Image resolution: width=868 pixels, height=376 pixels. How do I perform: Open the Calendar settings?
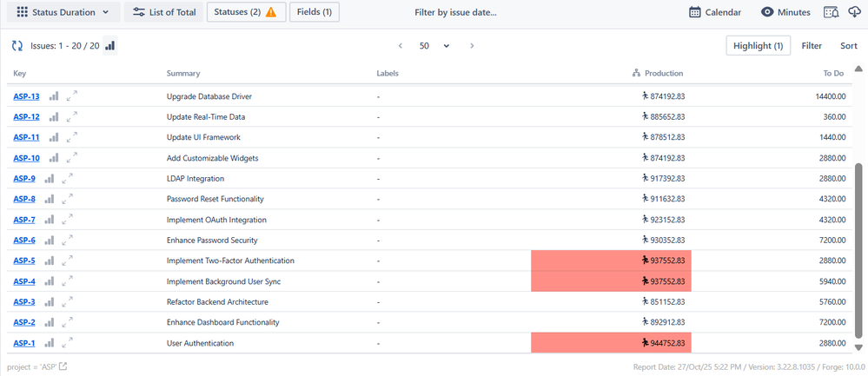714,12
